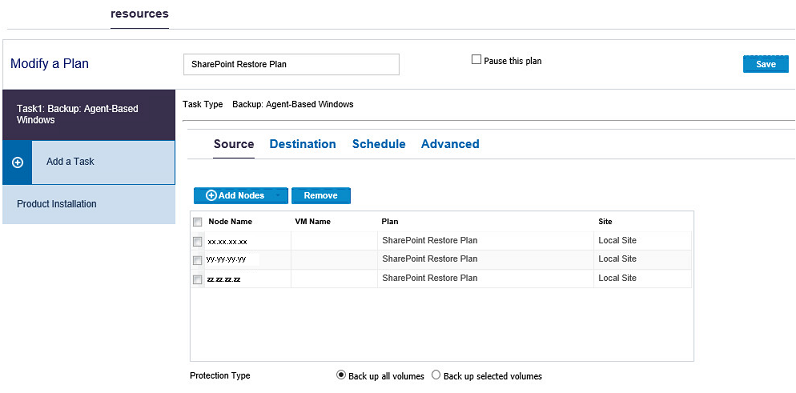Go to the Advanced tab

pos(450,144)
